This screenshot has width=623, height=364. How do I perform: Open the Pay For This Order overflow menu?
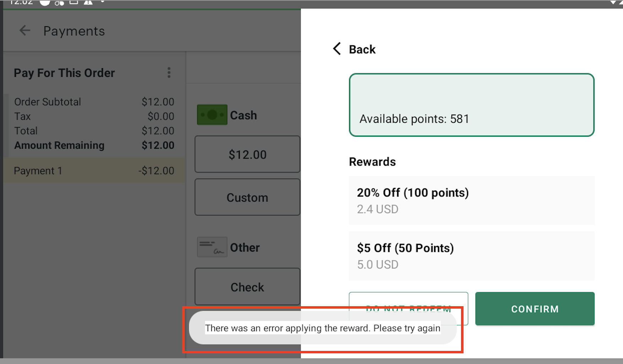pos(169,73)
